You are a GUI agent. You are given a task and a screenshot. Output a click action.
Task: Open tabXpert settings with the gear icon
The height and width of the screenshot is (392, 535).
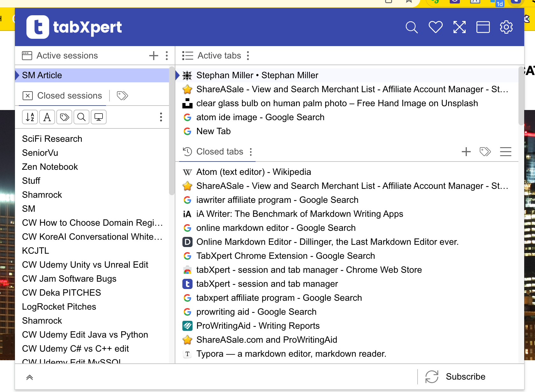[506, 27]
